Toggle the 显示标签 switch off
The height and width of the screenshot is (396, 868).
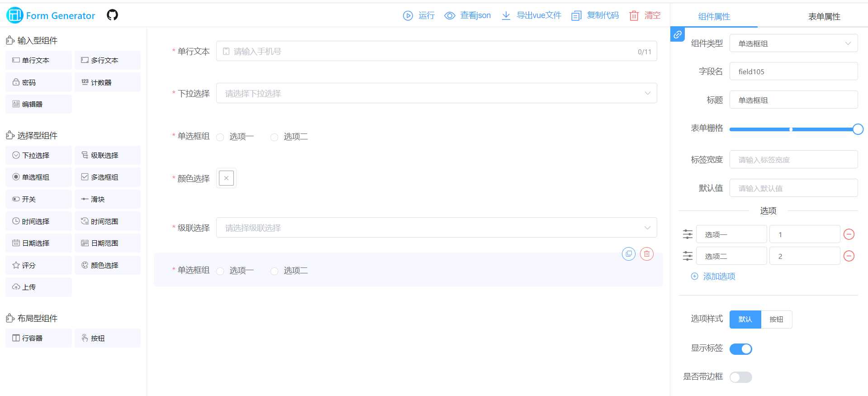pyautogui.click(x=741, y=349)
